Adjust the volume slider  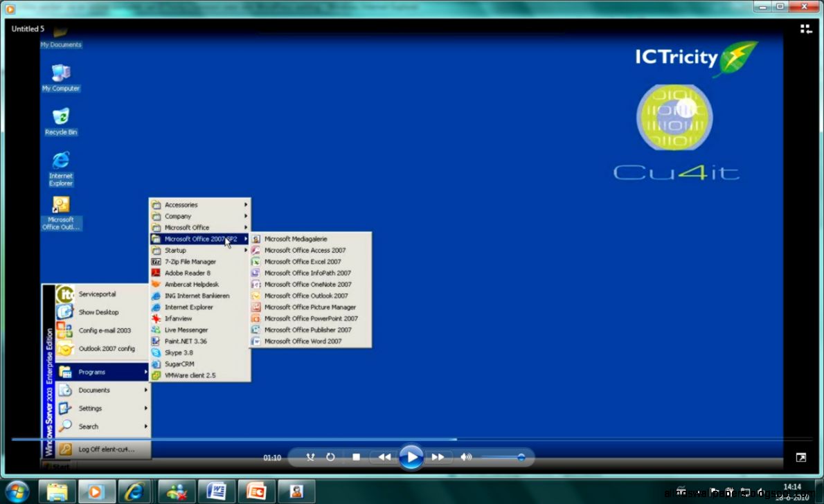521,457
